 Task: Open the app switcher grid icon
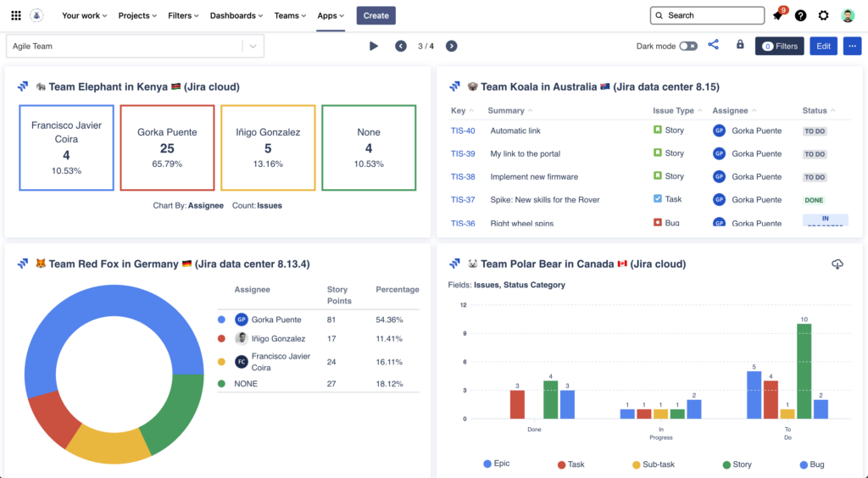16,15
